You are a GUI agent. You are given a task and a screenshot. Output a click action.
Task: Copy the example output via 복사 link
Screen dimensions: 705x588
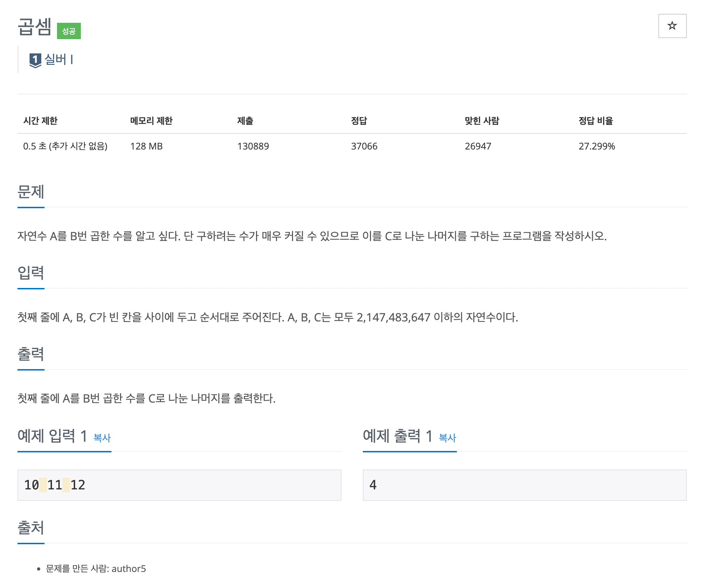click(x=447, y=437)
